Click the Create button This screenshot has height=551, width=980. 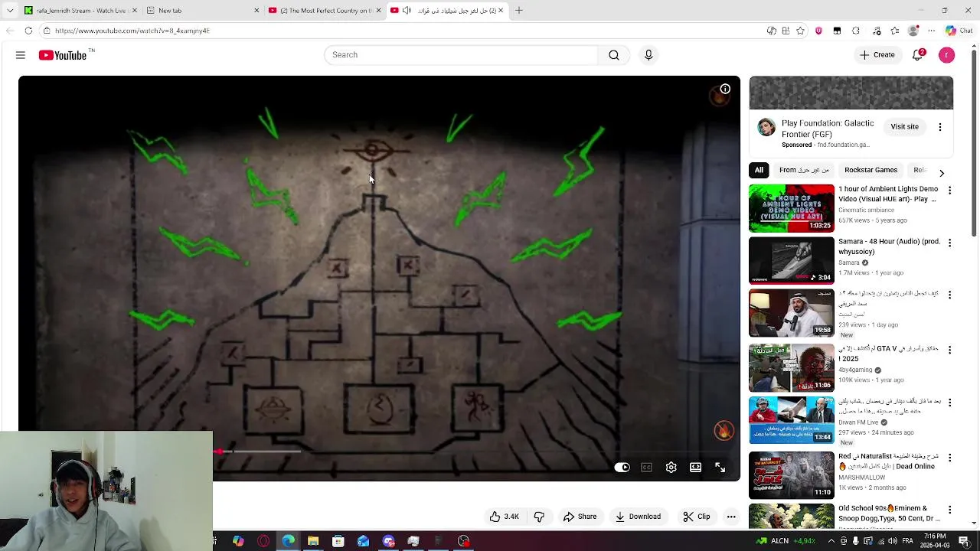[x=877, y=55]
